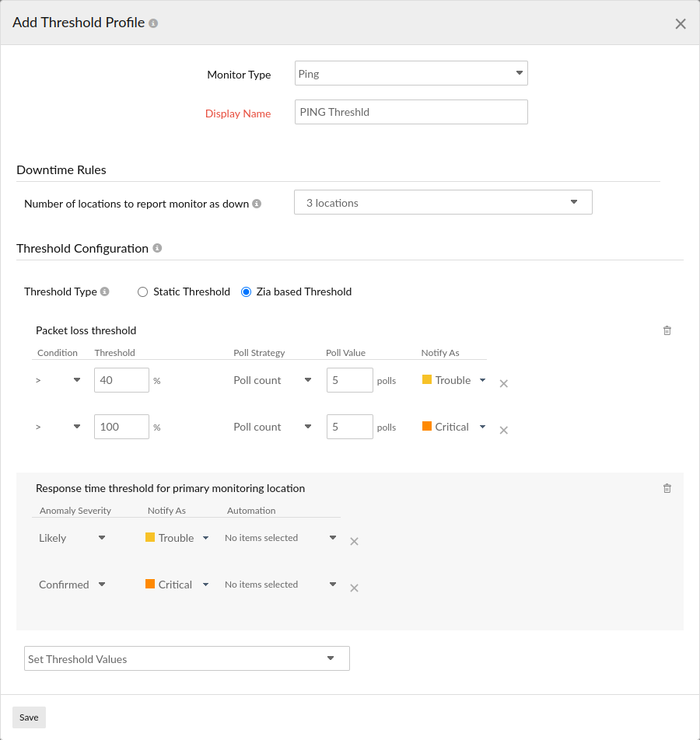
Task: Click the Display Name input field
Action: (411, 112)
